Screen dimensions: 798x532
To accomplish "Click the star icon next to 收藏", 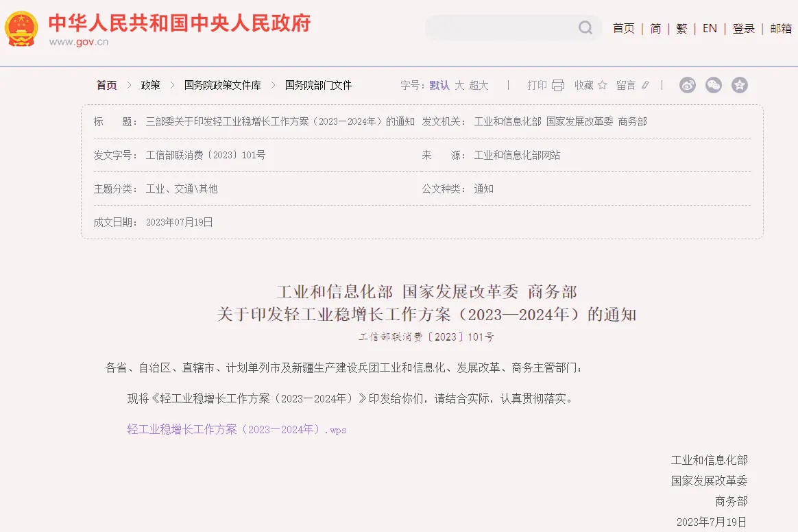I will pyautogui.click(x=603, y=85).
